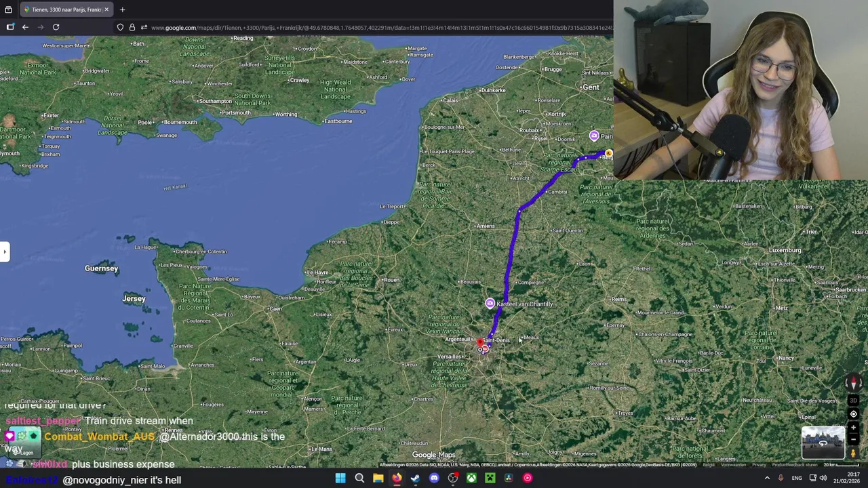Image resolution: width=868 pixels, height=488 pixels.
Task: Expand the system tray hidden icons chevron
Action: 767,478
